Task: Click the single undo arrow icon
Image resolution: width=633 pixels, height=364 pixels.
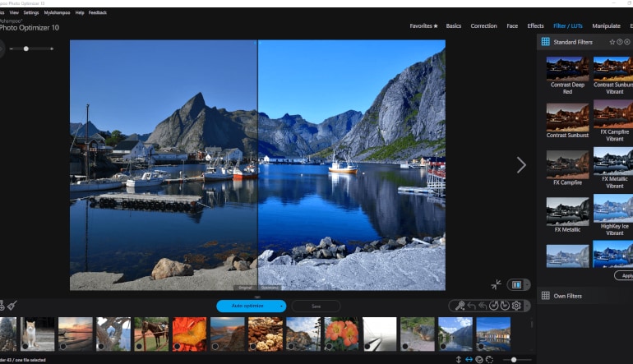Action: (x=471, y=306)
